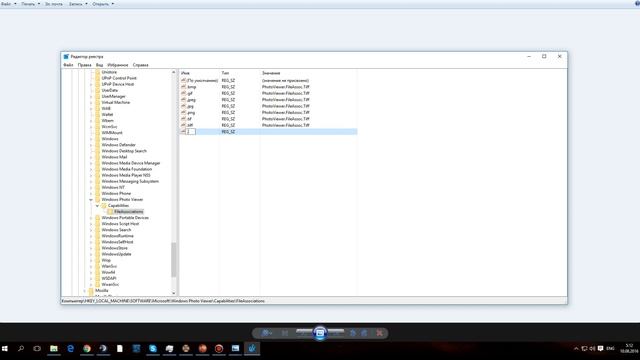Delete the picture with the red X
The width and height of the screenshot is (640, 360).
coord(380,333)
